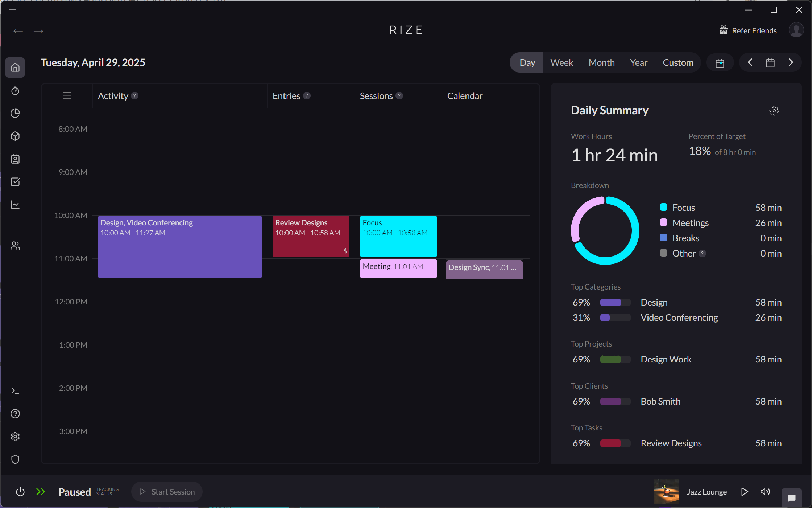Viewport: 812px width, 508px height.
Task: Advance to the next day with the right chevron
Action: (x=791, y=62)
